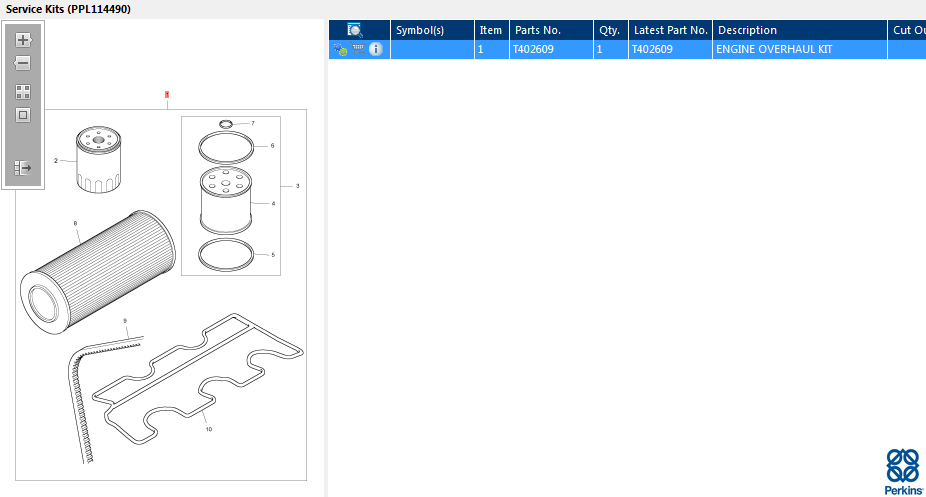Sort by Latest Part No. column
The image size is (926, 497).
pos(670,30)
